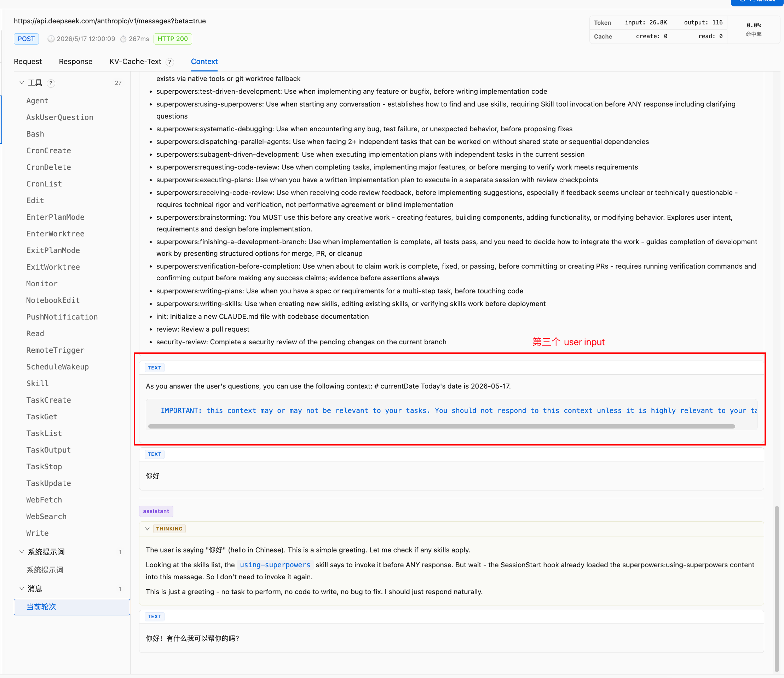This screenshot has width=784, height=678.
Task: Click the 你好 user message text
Action: point(152,476)
